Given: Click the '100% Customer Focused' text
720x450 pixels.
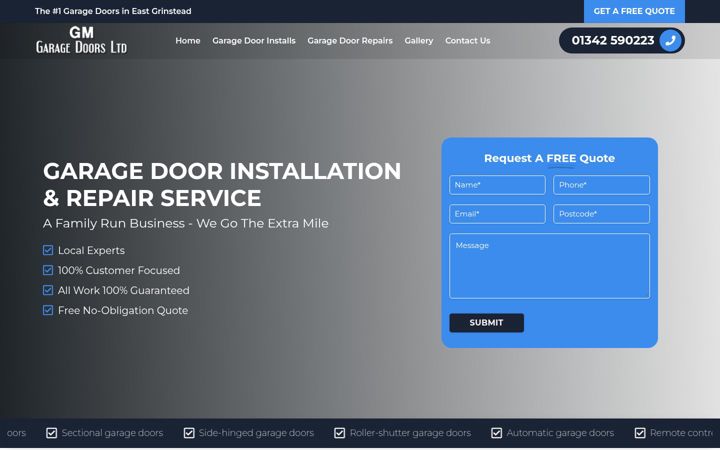Looking at the screenshot, I should (119, 270).
